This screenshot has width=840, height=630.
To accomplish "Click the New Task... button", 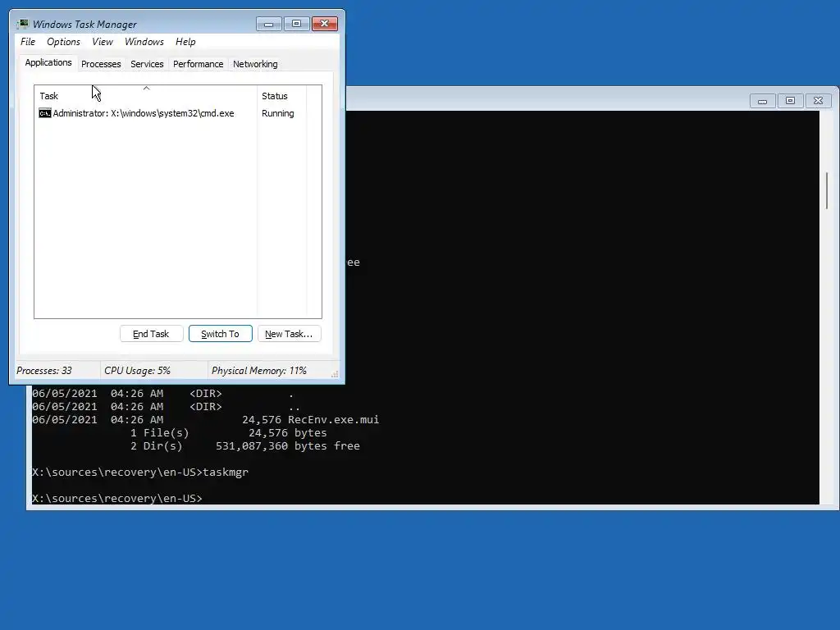I will (x=289, y=334).
